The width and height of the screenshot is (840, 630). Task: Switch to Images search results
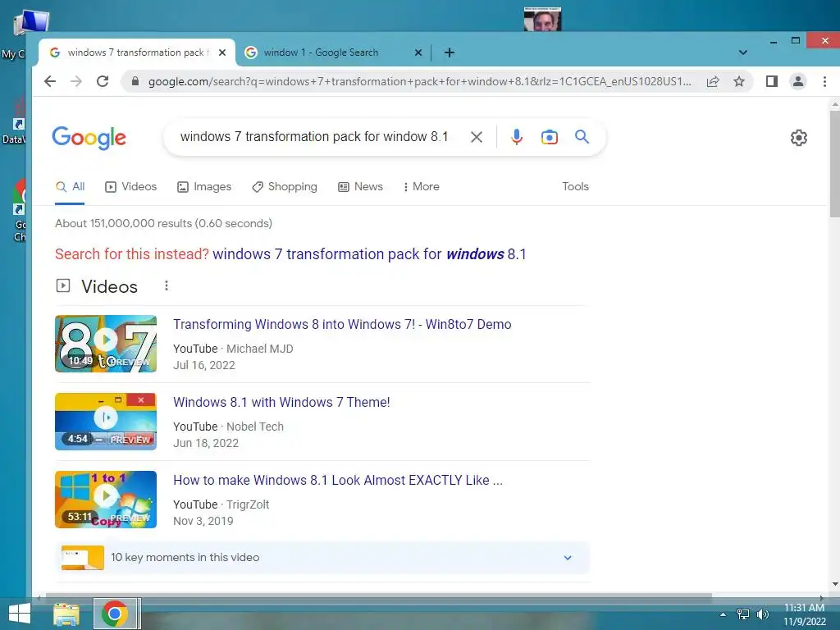tap(204, 187)
